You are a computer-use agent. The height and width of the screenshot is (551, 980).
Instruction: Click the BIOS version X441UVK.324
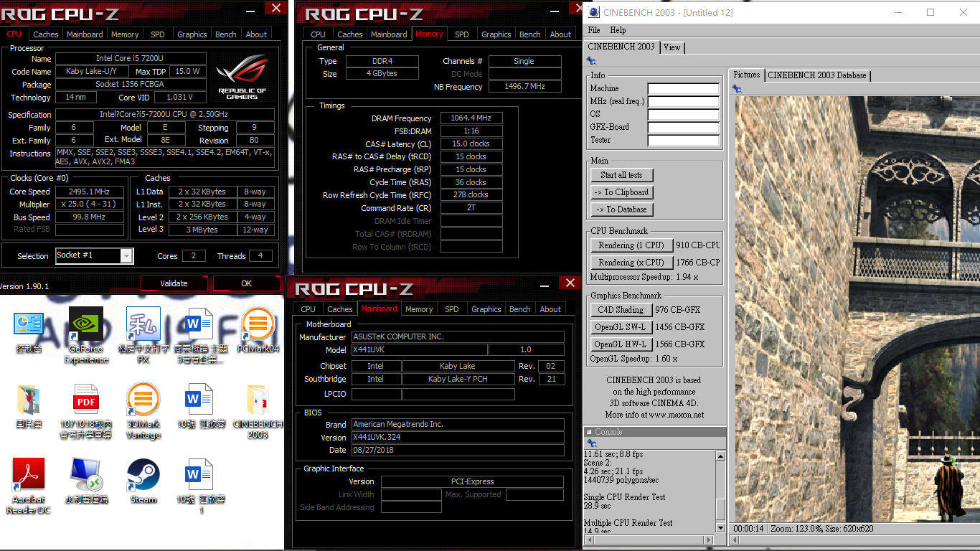click(458, 438)
